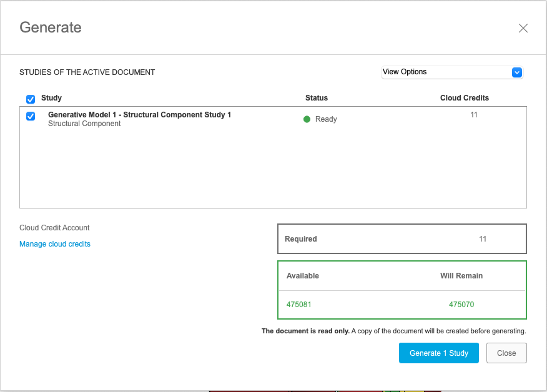Screen dimensions: 547x392
Task: Click the Available credits value 475081
Action: coord(299,305)
